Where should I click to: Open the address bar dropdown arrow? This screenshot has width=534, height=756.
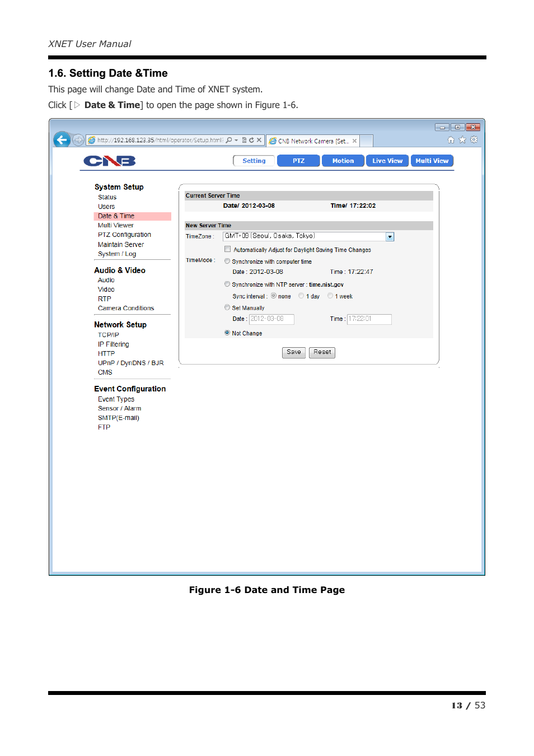pos(236,141)
